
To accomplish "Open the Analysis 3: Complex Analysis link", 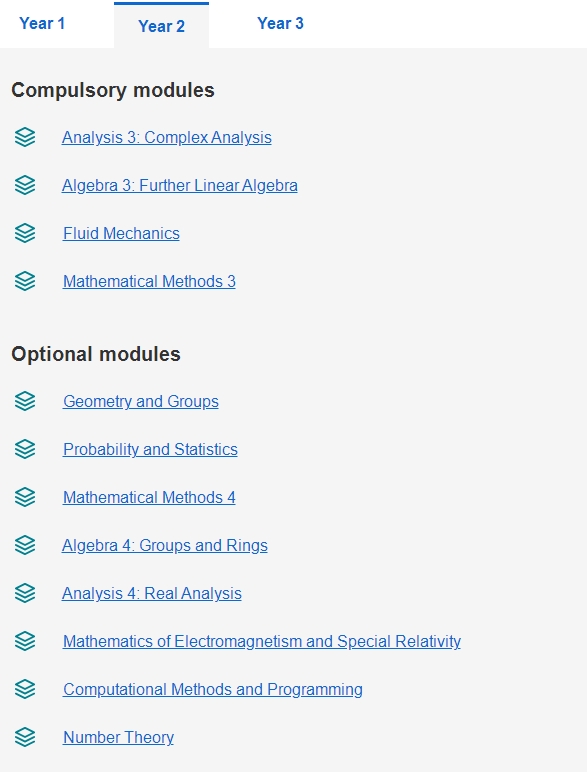I will click(166, 137).
